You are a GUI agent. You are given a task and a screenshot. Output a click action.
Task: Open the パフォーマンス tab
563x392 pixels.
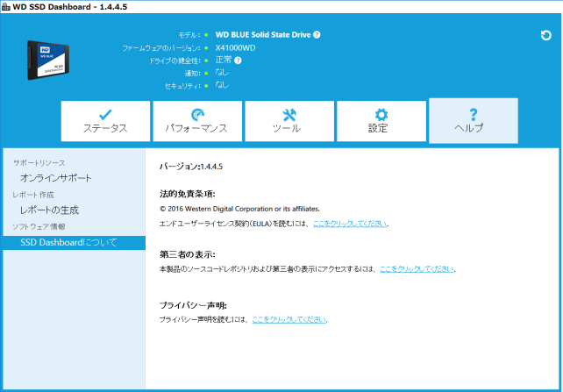(197, 121)
